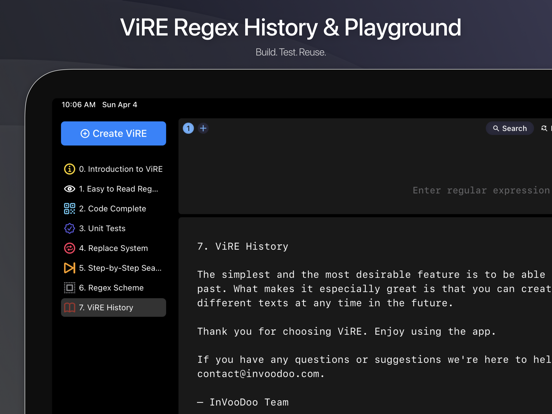The height and width of the screenshot is (414, 552).
Task: Click the find-and-replace magnifier icon
Action: [544, 128]
